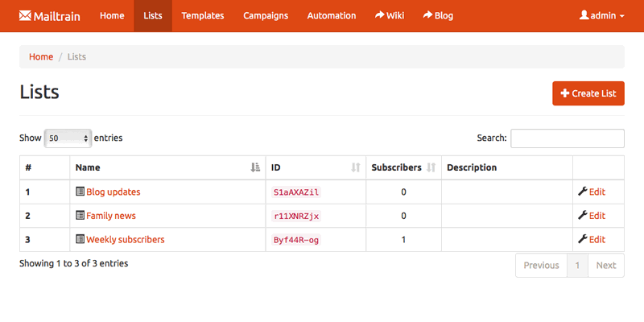This screenshot has height=322, width=644.
Task: Click the list icon beside Family news
Action: tap(80, 216)
